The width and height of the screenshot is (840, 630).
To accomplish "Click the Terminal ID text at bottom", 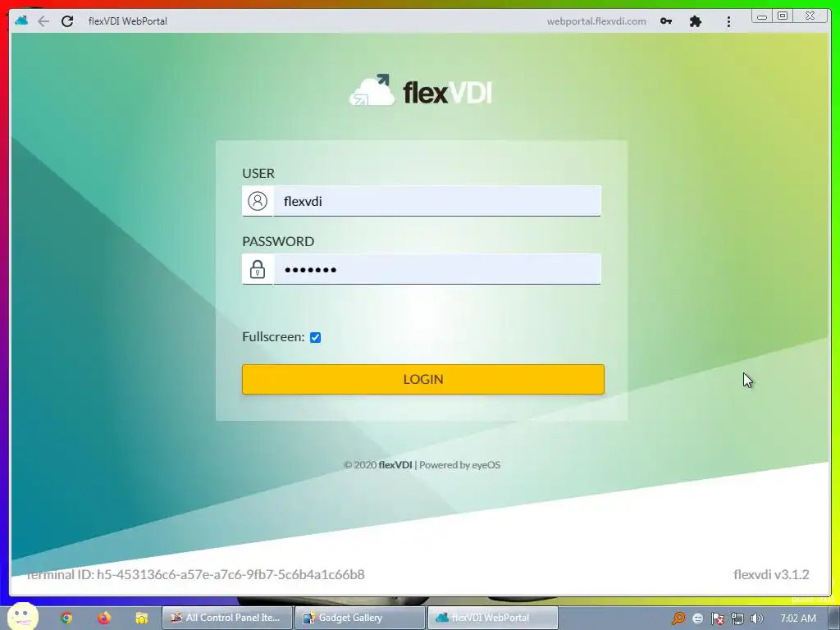I will 195,575.
